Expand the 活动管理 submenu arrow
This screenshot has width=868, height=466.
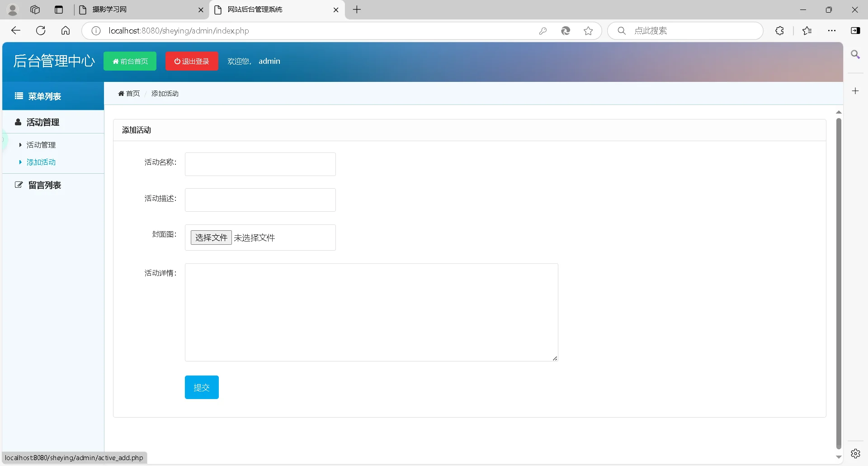[20, 145]
